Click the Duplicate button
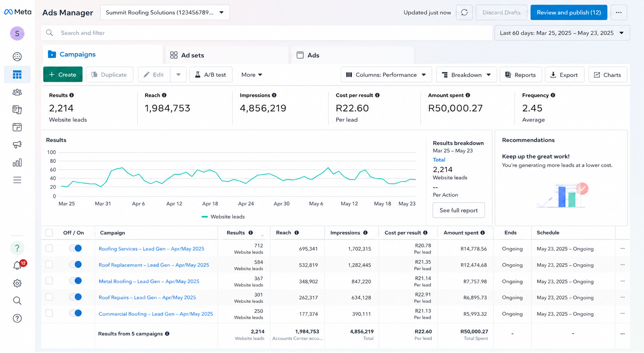Screen dimensions: 644x353 click(110, 74)
